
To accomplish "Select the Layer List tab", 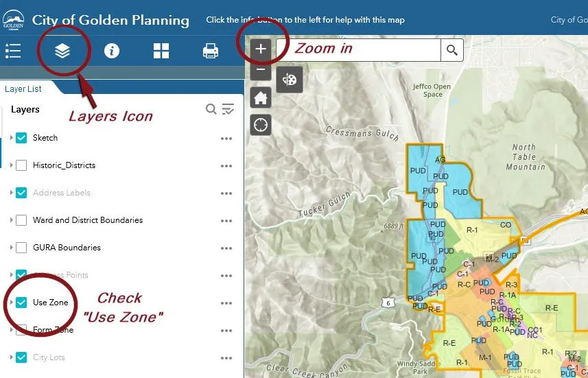I will pos(23,89).
